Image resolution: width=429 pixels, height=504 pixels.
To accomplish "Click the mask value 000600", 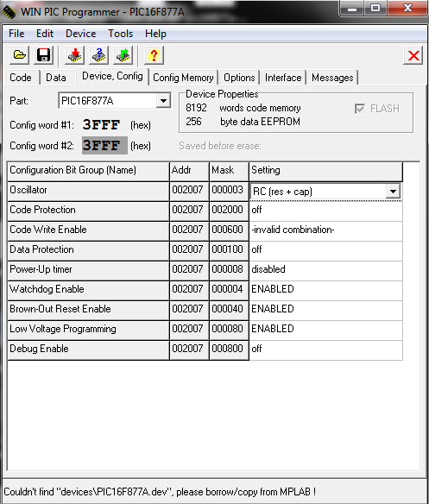I will point(229,230).
